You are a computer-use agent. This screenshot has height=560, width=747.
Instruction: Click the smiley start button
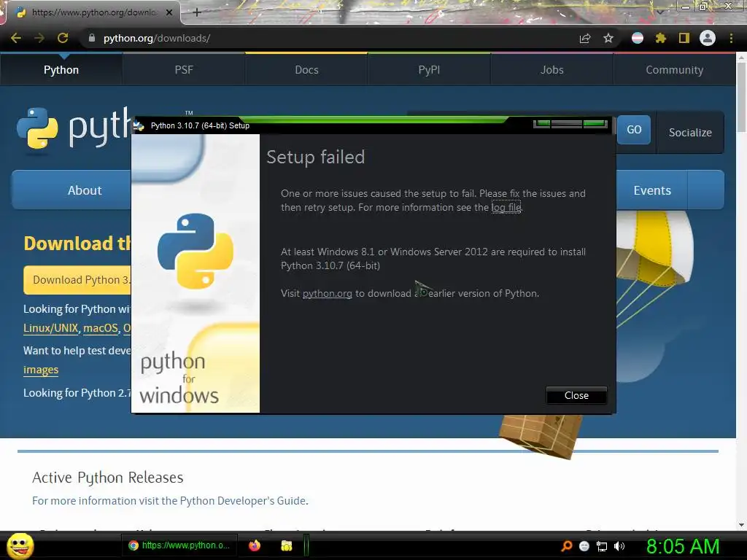pos(20,545)
